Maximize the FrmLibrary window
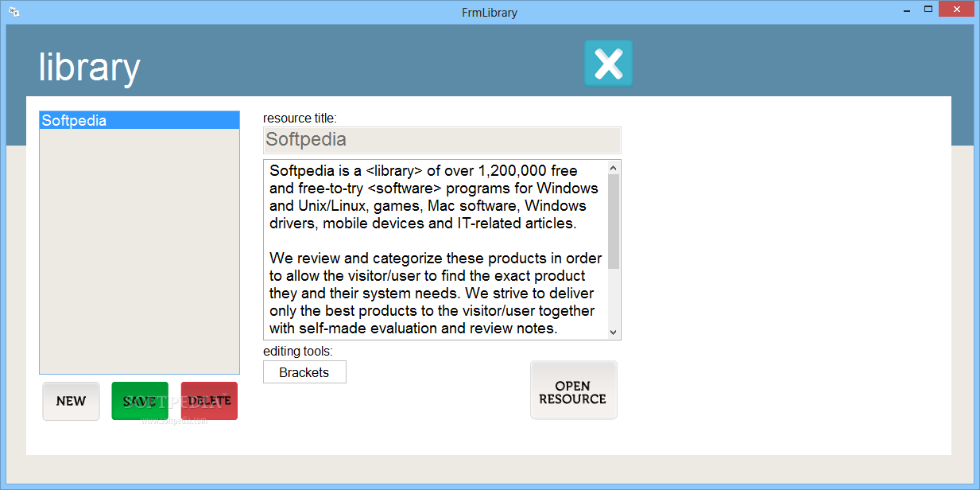The image size is (980, 490). tap(928, 10)
